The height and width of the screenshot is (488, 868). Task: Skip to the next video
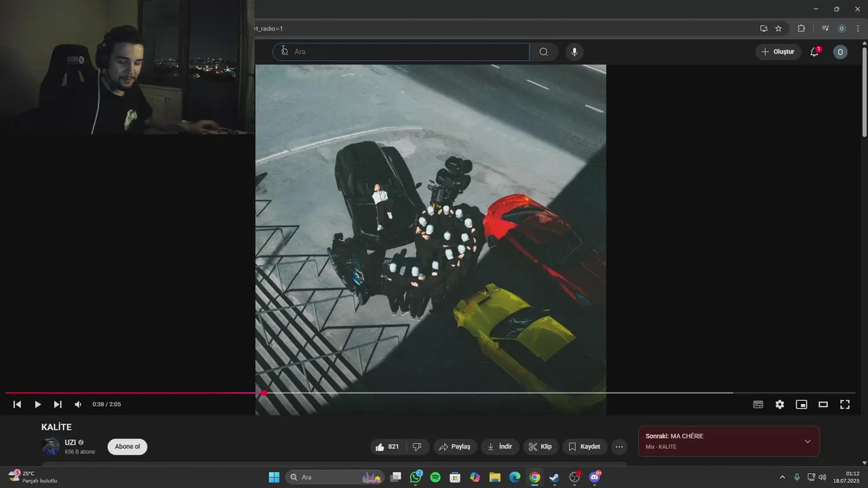(58, 405)
